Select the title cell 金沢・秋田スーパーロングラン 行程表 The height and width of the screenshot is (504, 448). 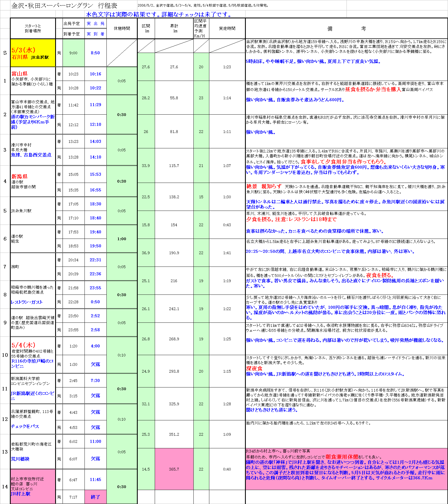pyautogui.click(x=64, y=5)
